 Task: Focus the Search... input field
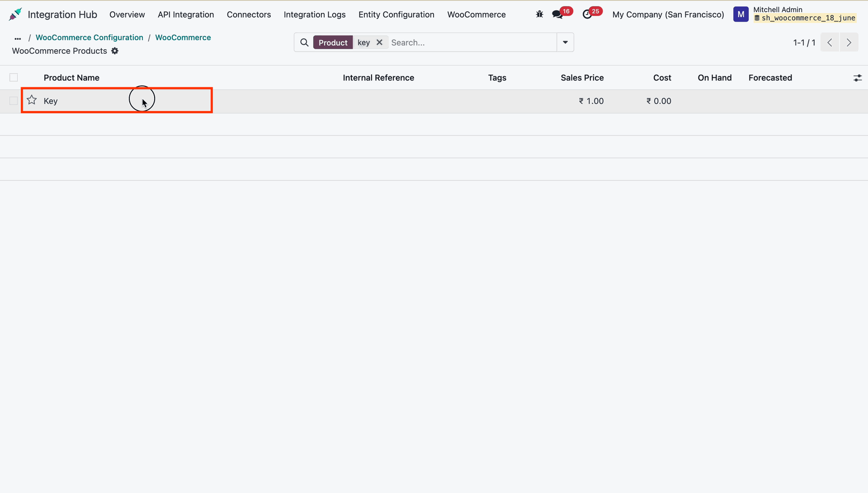tap(472, 42)
